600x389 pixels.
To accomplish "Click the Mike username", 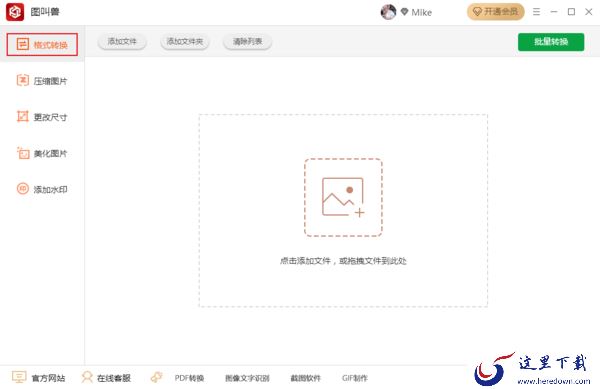I will tap(422, 13).
